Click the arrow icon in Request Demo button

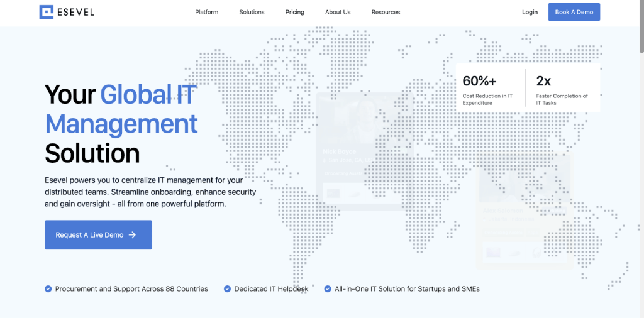tap(133, 235)
